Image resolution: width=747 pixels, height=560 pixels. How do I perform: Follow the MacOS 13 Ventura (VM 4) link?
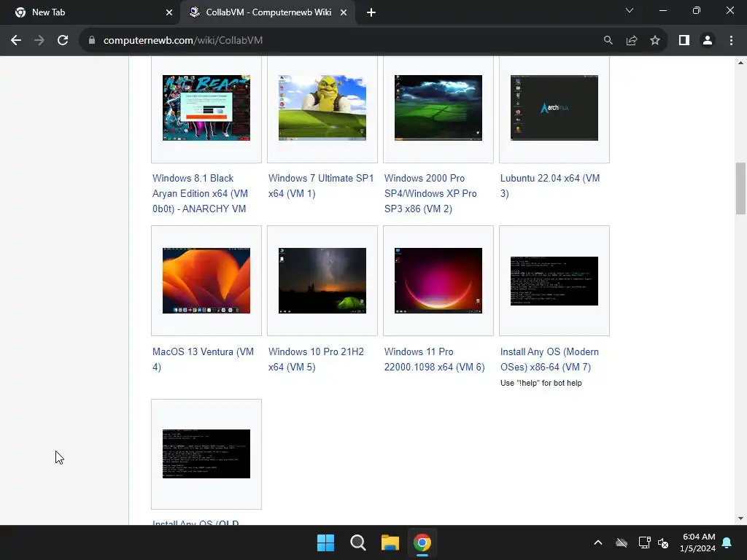pyautogui.click(x=203, y=359)
